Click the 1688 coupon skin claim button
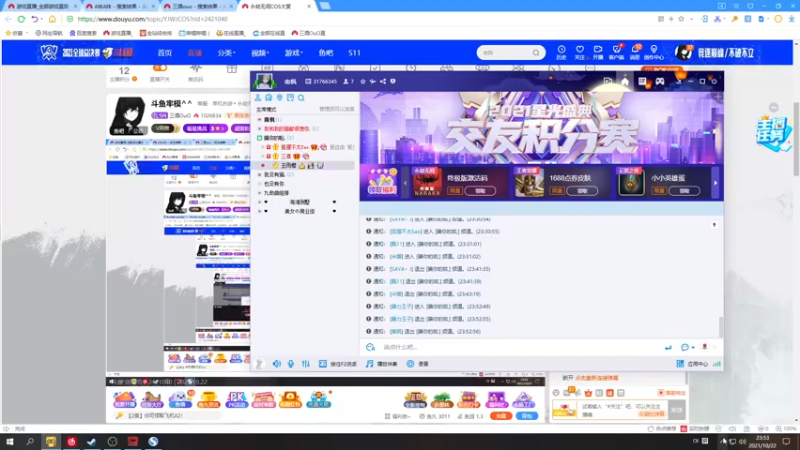This screenshot has width=800, height=450. pyautogui.click(x=582, y=191)
